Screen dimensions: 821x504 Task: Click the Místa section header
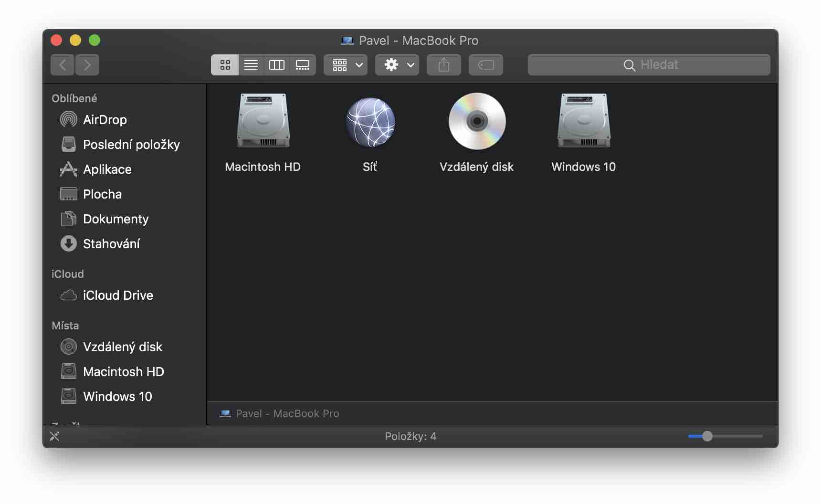tap(65, 325)
